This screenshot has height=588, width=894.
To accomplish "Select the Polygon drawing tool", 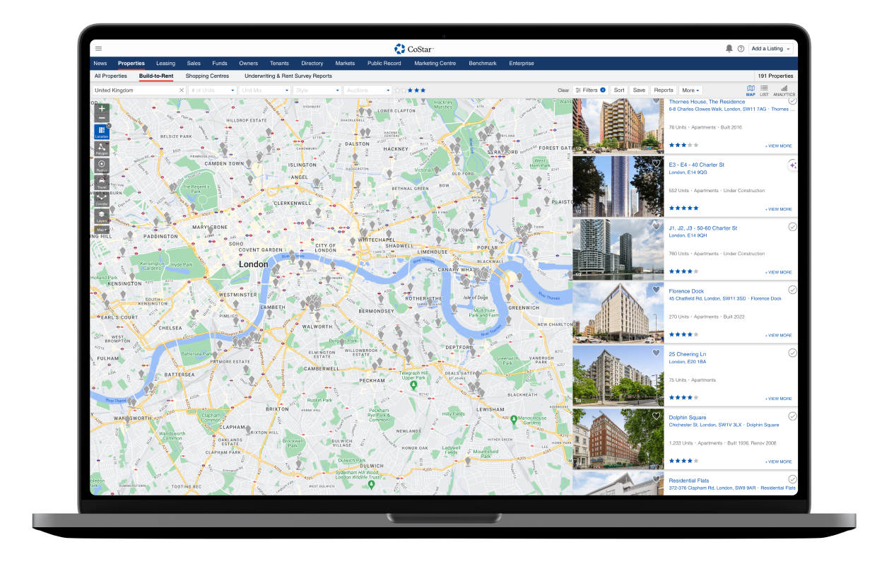I will click(102, 148).
